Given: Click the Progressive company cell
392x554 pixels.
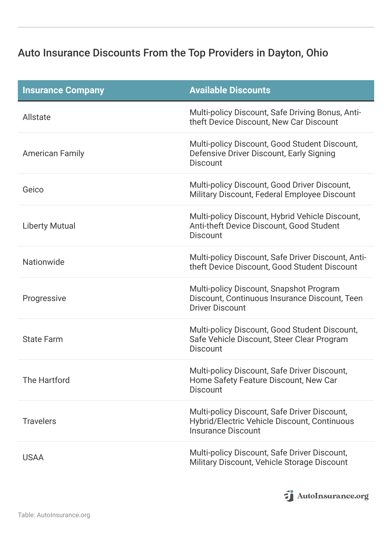Looking at the screenshot, I should [x=44, y=298].
